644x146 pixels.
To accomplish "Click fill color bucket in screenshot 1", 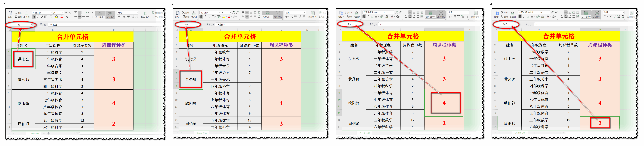I will pyautogui.click(x=56, y=17).
